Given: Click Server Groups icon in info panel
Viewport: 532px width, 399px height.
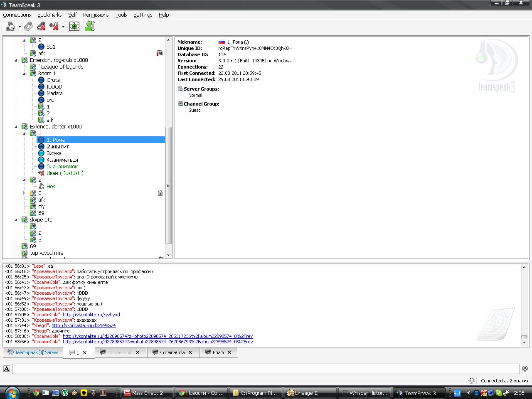Looking at the screenshot, I should point(180,89).
